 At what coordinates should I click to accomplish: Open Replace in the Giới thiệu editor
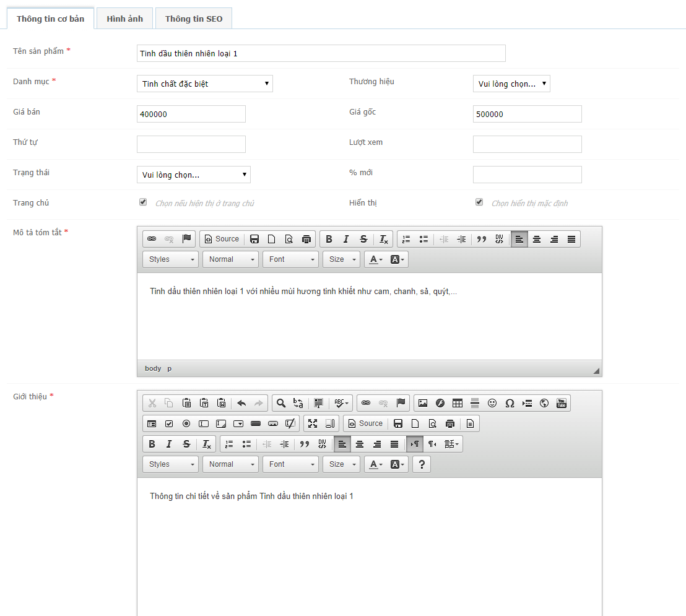[x=298, y=403]
